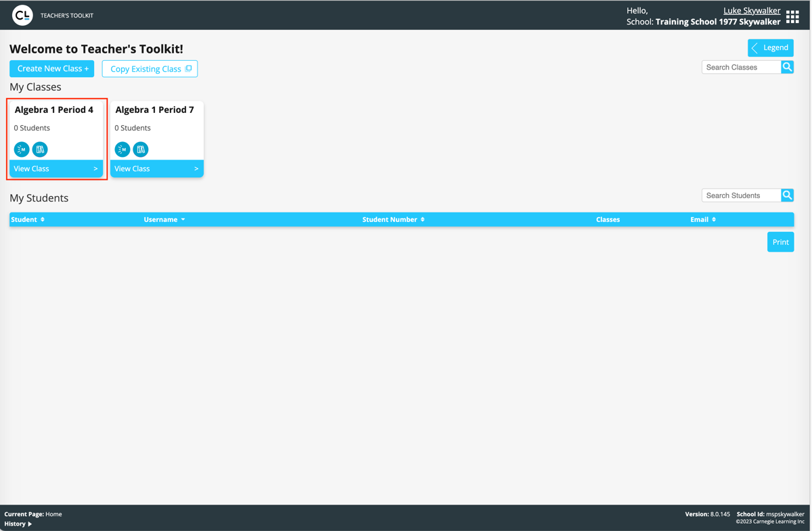The width and height of the screenshot is (812, 531).
Task: Sort table by Student column
Action: click(28, 219)
